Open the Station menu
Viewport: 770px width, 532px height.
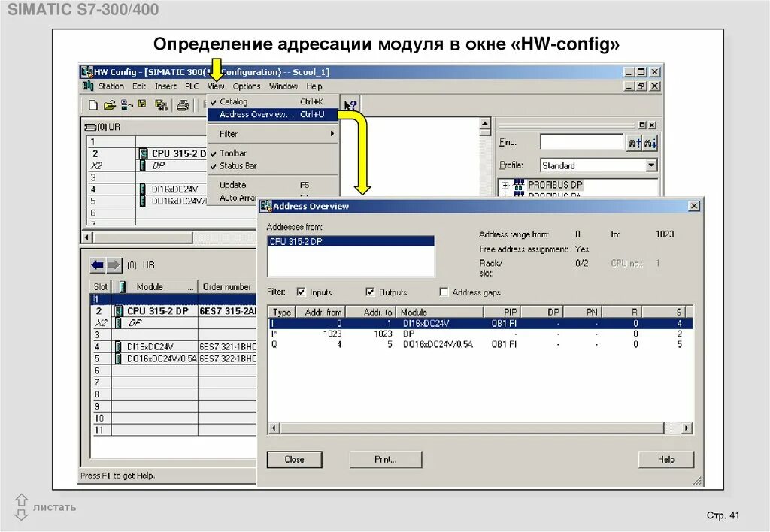[111, 86]
